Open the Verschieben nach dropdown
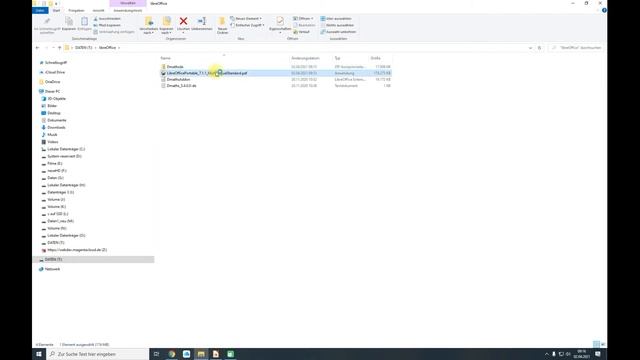This screenshot has height=360, width=640. click(149, 25)
